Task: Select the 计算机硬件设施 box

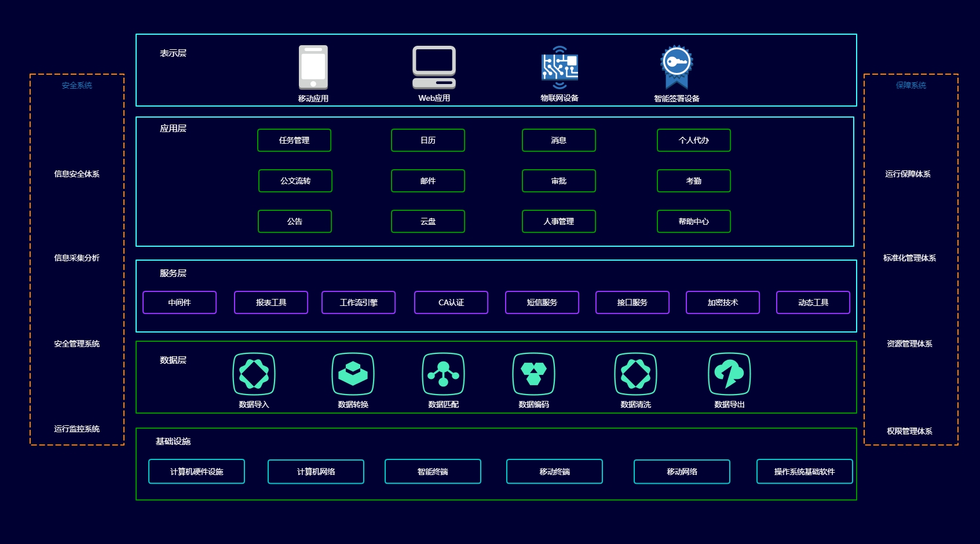Action: [196, 472]
